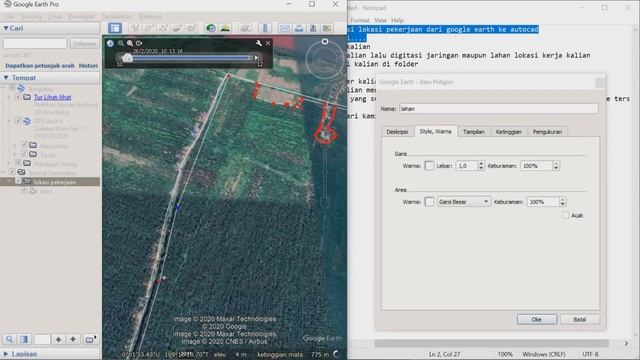
Task: Open Notepad View menu
Action: click(x=380, y=20)
